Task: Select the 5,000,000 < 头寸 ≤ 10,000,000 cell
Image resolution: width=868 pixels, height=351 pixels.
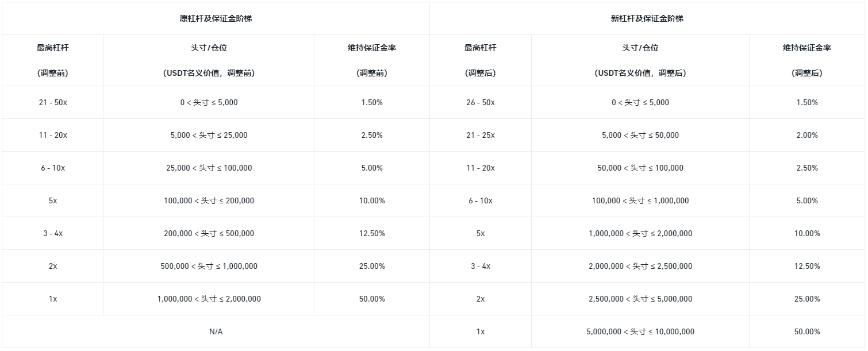Action: click(x=640, y=331)
